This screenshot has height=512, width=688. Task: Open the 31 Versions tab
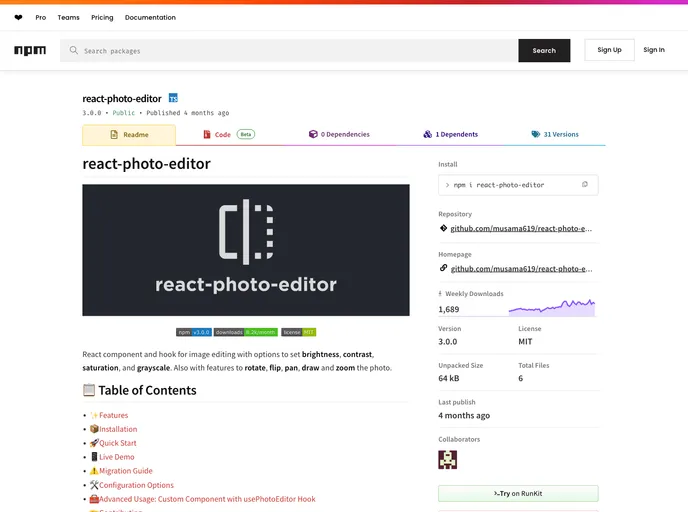(555, 134)
